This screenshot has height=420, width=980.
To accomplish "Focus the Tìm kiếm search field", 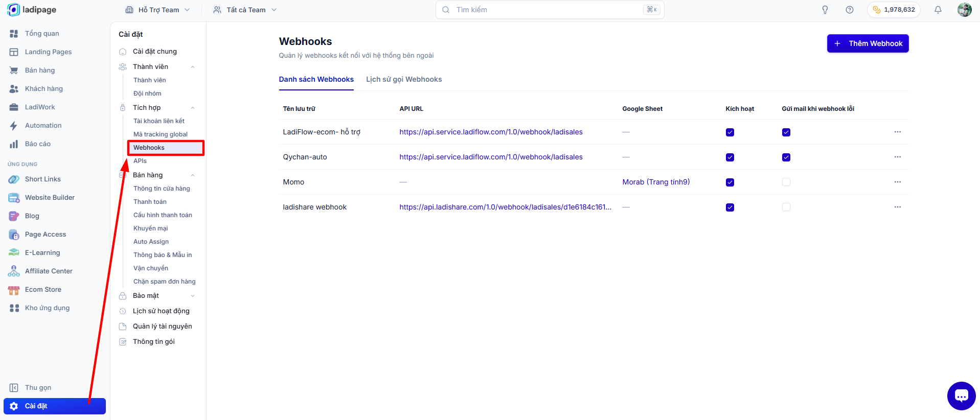I will pyautogui.click(x=550, y=10).
